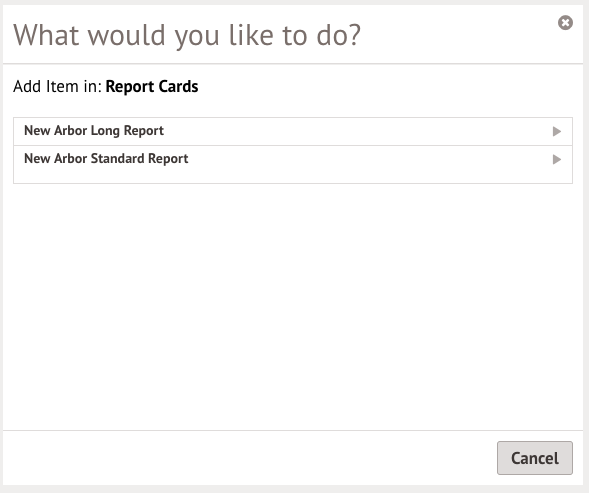
Task: Select New Arbor Long Report
Action: (293, 131)
